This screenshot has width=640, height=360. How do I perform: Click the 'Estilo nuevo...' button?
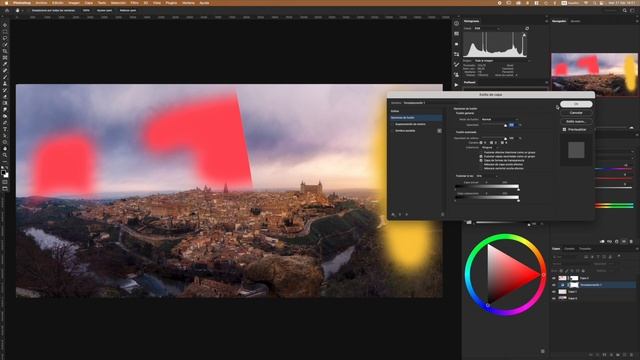coord(576,121)
